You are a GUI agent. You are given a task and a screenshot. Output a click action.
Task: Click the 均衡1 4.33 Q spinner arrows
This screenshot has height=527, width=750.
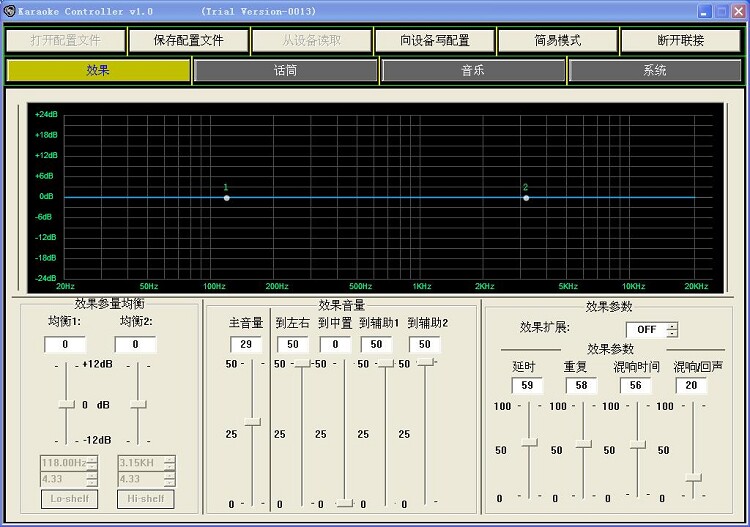pos(92,479)
